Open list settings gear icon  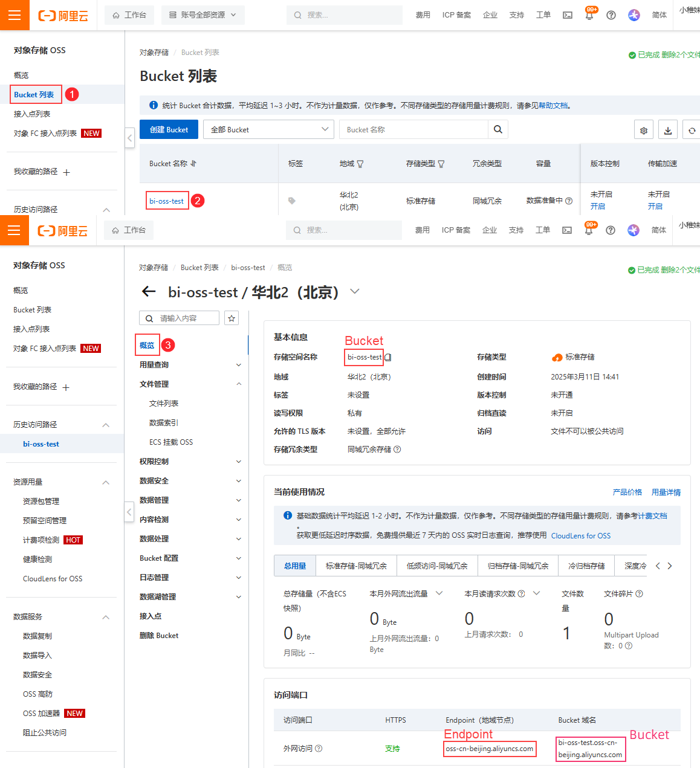pyautogui.click(x=644, y=130)
